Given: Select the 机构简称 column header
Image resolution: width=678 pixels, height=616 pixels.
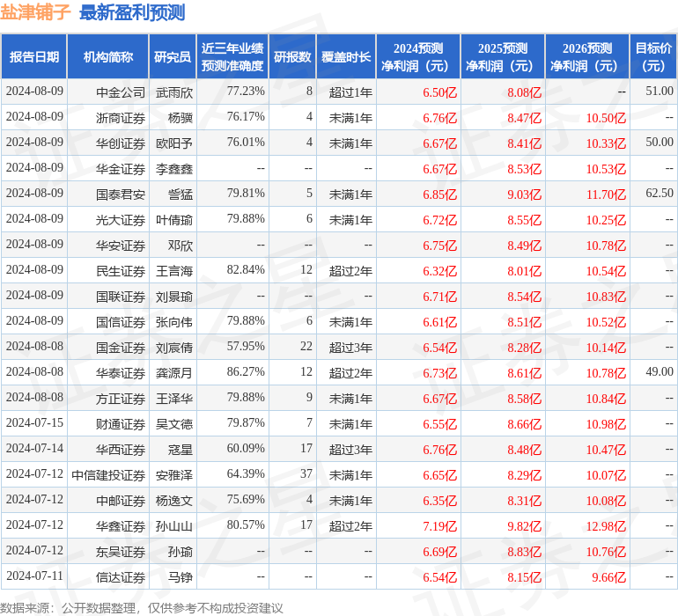Looking at the screenshot, I should pos(108,56).
